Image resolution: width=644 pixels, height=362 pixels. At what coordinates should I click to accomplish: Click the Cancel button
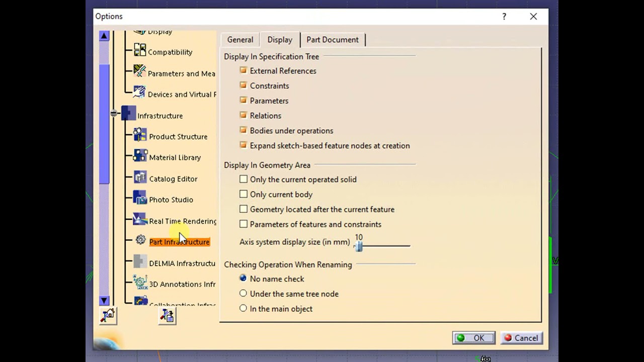point(521,338)
